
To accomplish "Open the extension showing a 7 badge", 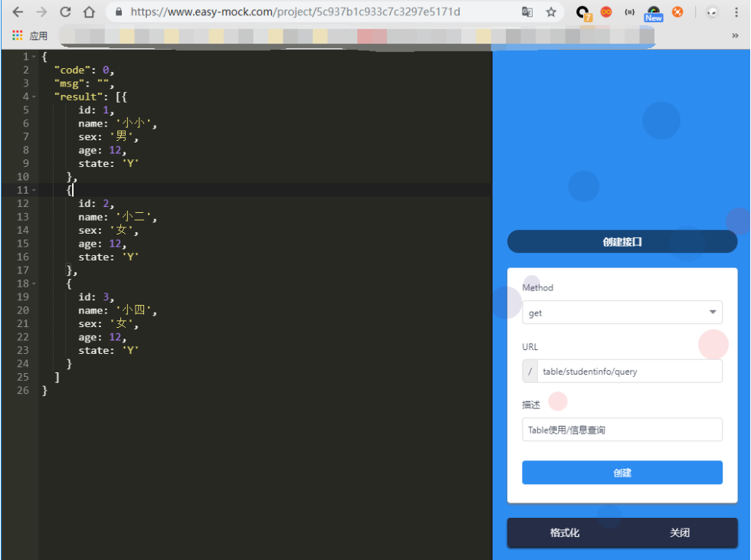I will coord(581,11).
